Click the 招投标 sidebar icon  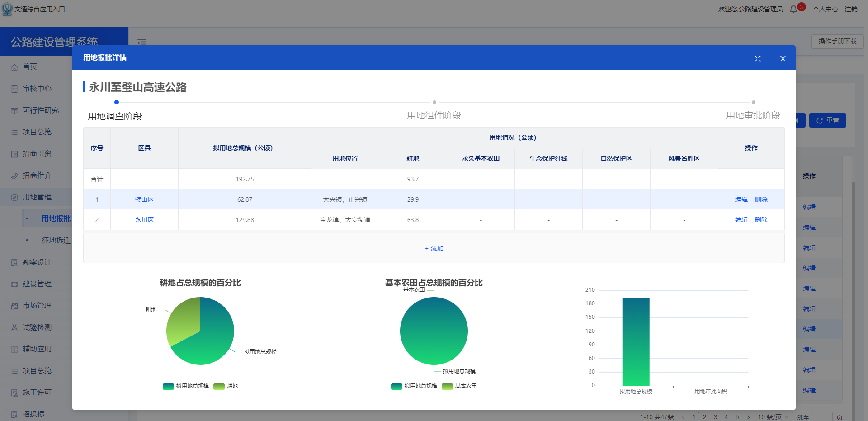(14, 414)
